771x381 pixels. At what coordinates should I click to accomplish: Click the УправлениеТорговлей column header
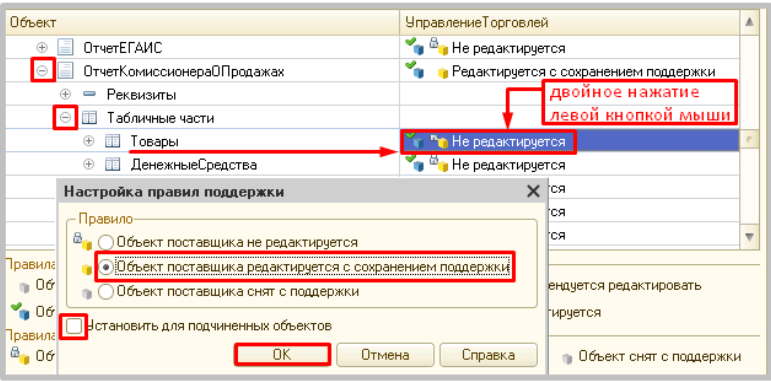569,22
